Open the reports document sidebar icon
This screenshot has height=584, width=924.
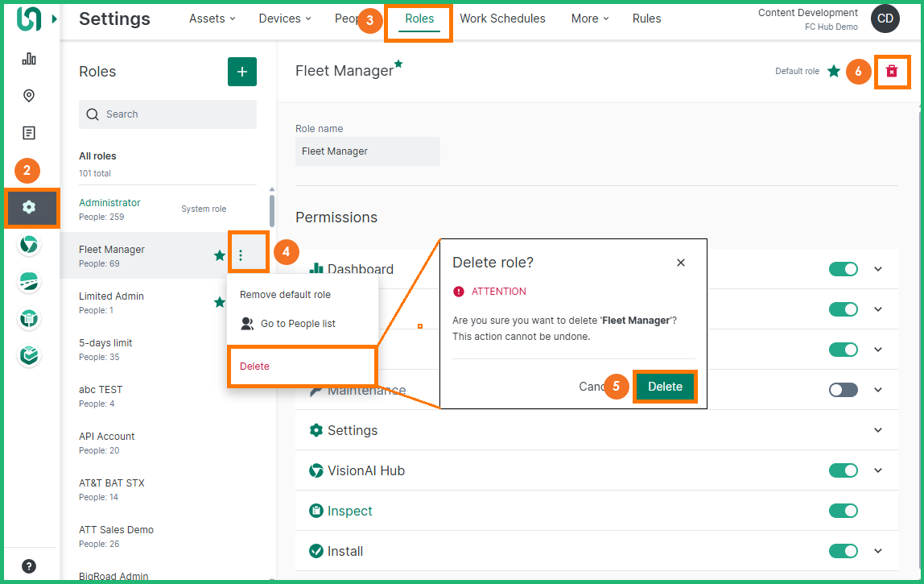point(29,133)
